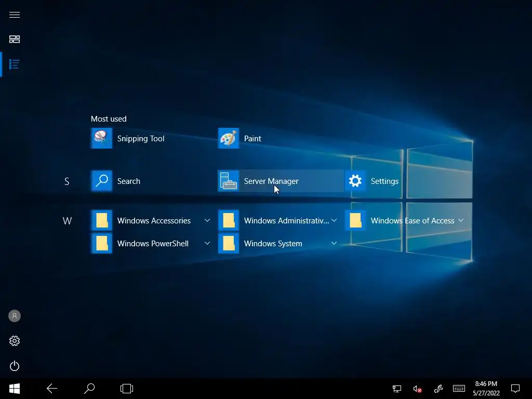Jump via letter W header
Image resolution: width=532 pixels, height=399 pixels.
point(67,221)
